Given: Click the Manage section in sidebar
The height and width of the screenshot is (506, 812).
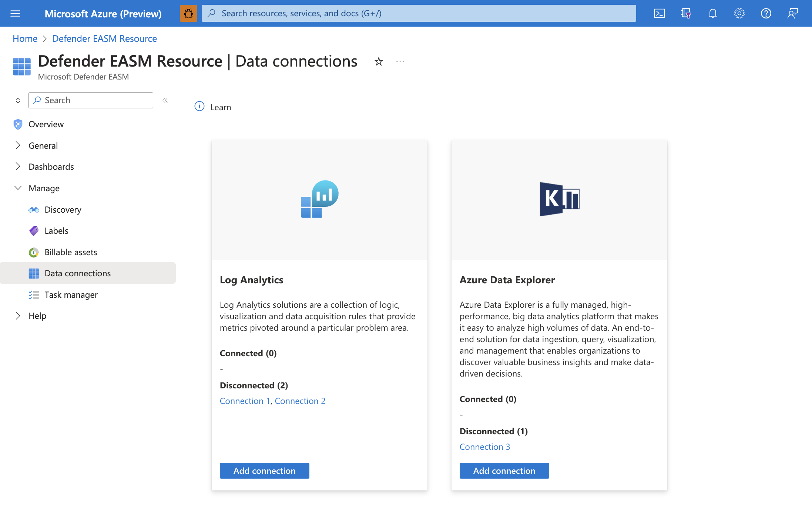Looking at the screenshot, I should (x=44, y=187).
